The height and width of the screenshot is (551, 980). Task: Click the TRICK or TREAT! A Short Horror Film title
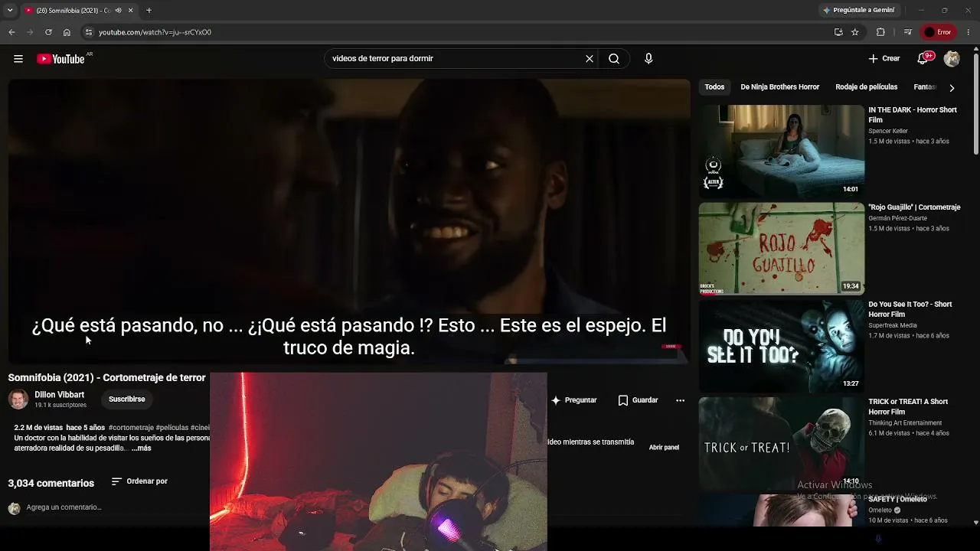point(908,406)
